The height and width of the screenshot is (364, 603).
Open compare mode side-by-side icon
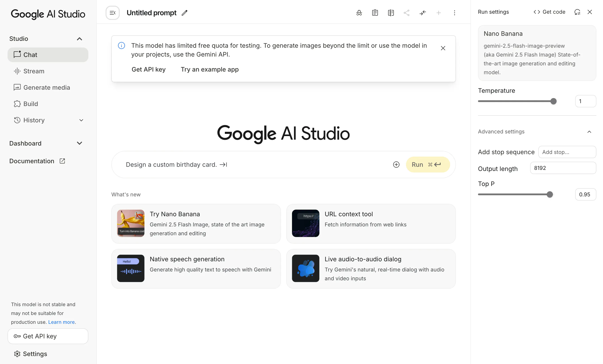click(391, 13)
